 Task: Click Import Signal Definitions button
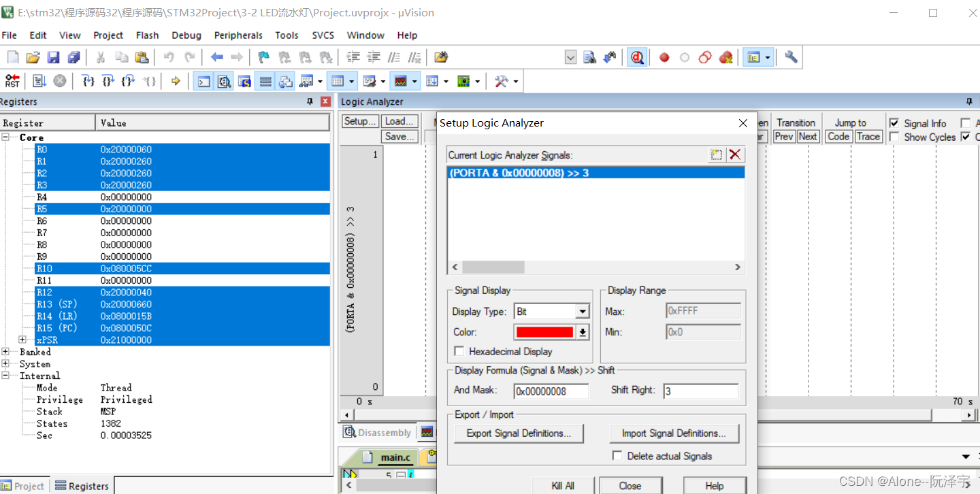(x=674, y=433)
